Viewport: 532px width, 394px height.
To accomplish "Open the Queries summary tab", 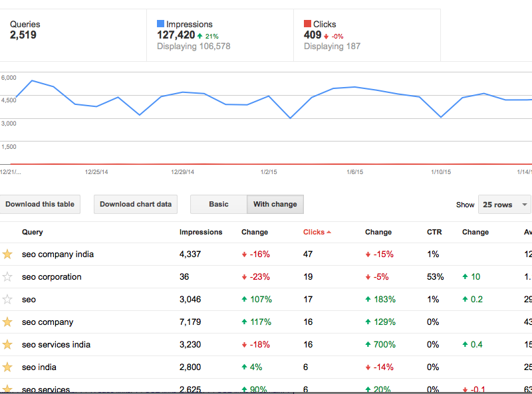I will pyautogui.click(x=73, y=35).
